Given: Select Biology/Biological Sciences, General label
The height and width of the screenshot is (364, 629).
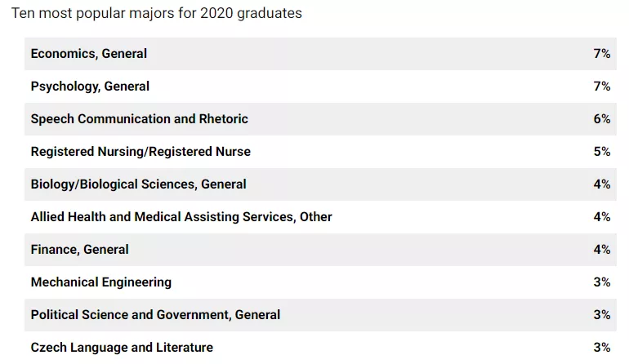Looking at the screenshot, I should click(x=138, y=184).
